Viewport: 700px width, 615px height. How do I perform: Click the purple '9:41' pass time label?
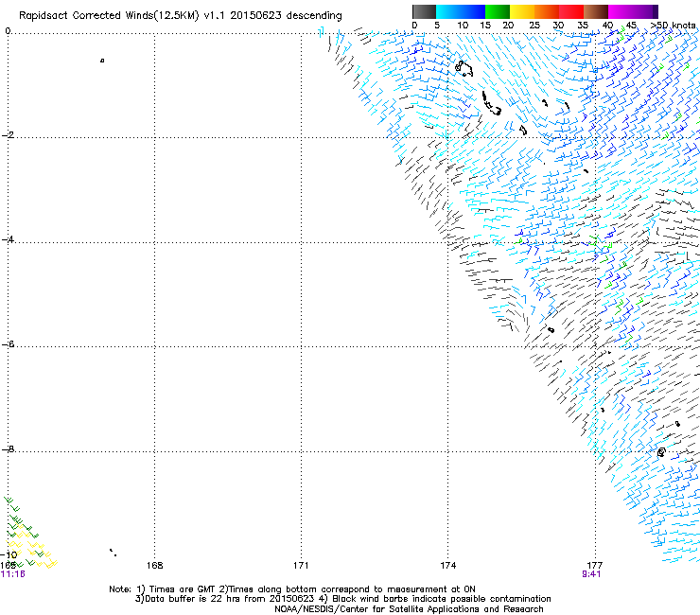(x=591, y=574)
